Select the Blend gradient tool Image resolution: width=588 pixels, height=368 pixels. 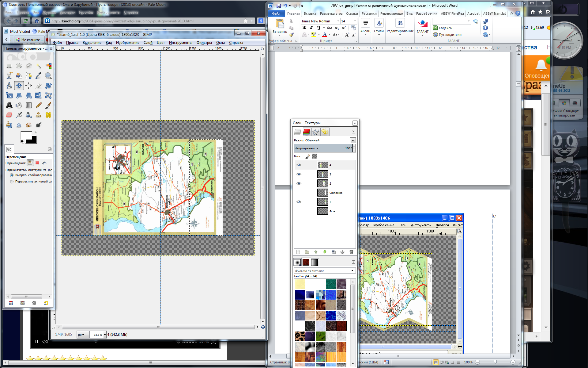coord(29,105)
